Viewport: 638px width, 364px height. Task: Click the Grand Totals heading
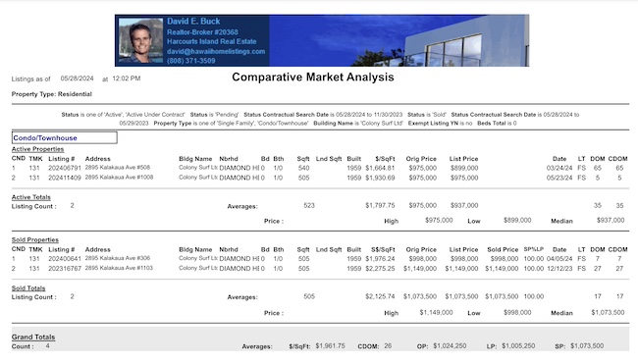click(x=33, y=338)
